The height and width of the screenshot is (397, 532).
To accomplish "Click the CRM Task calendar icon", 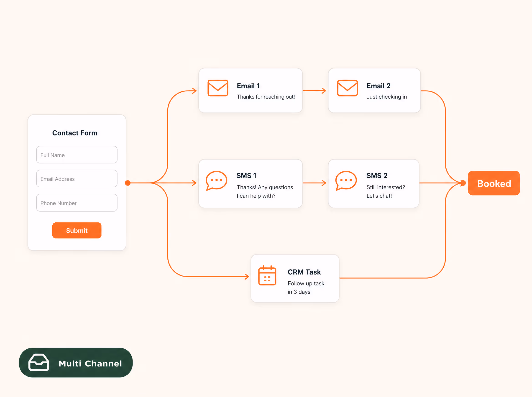I will click(267, 275).
